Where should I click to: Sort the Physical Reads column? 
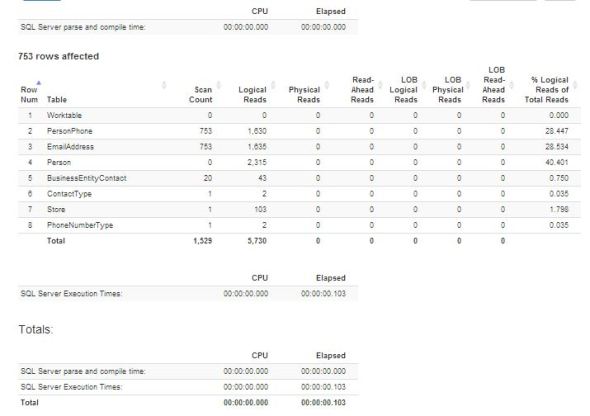tap(327, 85)
